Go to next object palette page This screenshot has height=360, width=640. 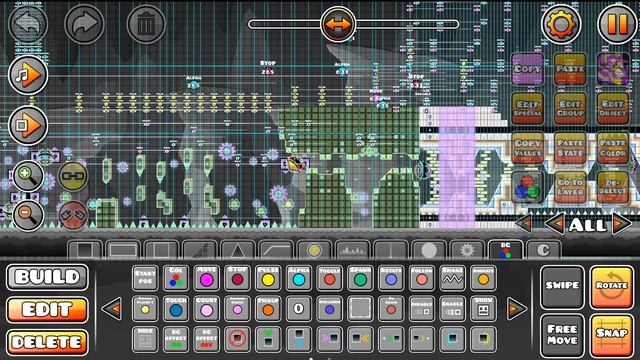coord(517,309)
